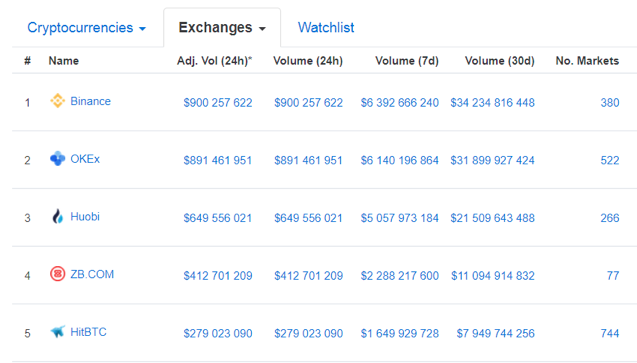Sort by No. Markets column header
This screenshot has width=637, height=363.
[587, 61]
